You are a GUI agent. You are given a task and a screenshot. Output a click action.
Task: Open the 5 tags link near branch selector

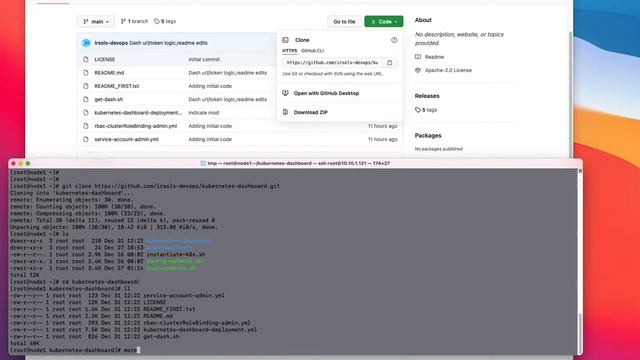click(x=165, y=21)
